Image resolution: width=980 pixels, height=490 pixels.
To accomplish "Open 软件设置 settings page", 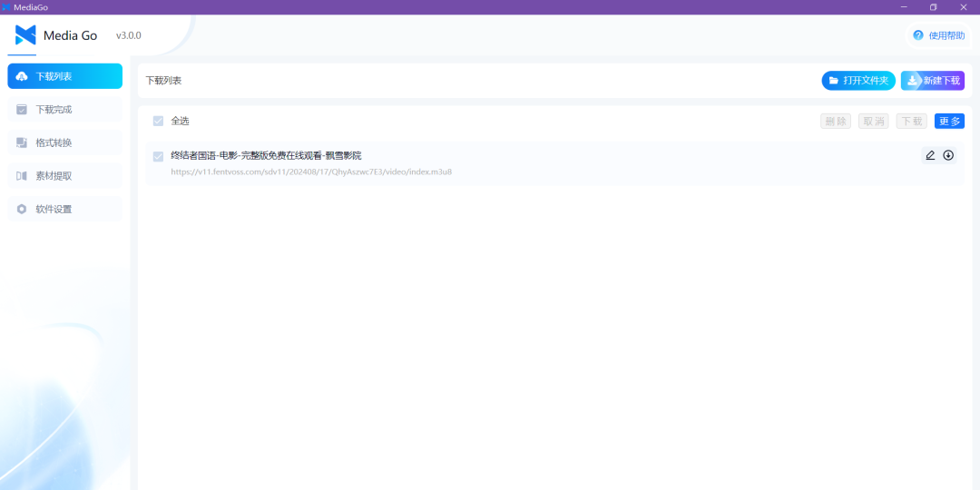I will 65,209.
